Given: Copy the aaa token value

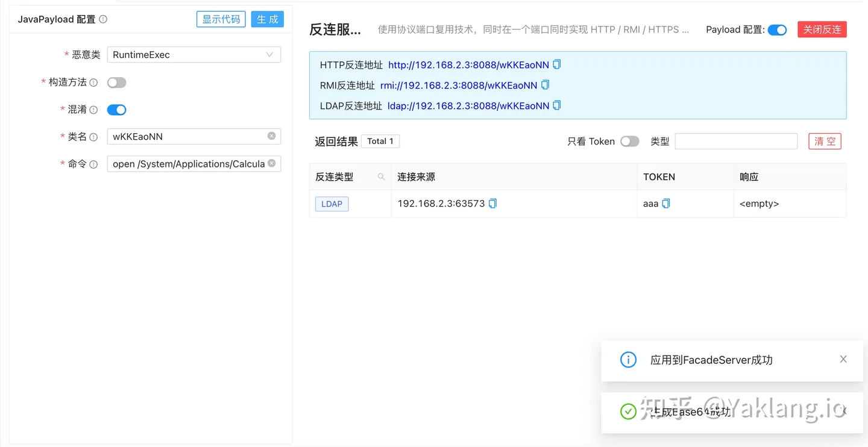Looking at the screenshot, I should pyautogui.click(x=665, y=204).
